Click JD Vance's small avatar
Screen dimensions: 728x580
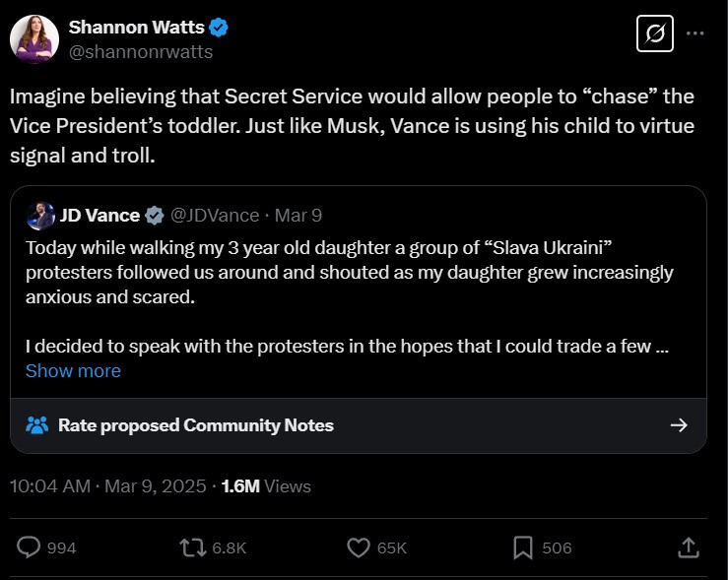(41, 215)
